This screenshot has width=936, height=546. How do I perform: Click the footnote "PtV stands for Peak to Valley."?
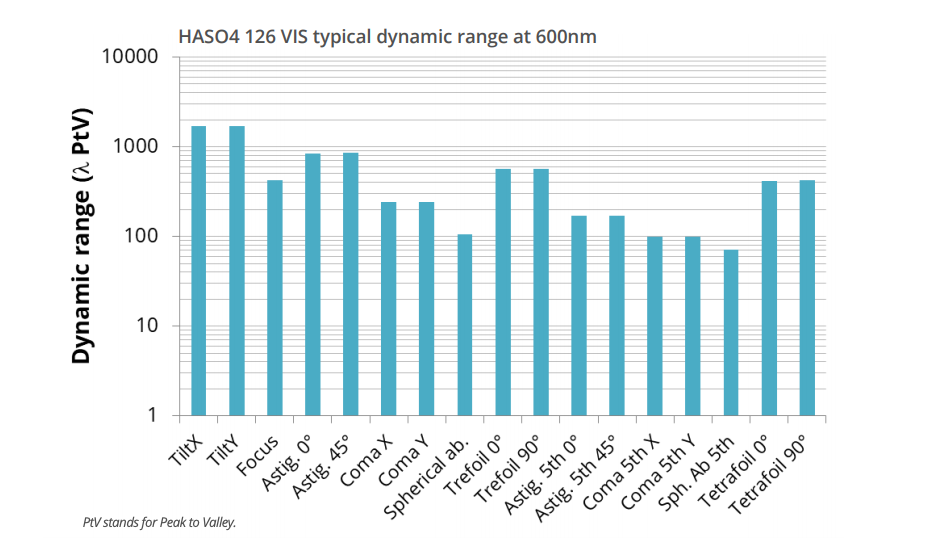click(x=159, y=523)
